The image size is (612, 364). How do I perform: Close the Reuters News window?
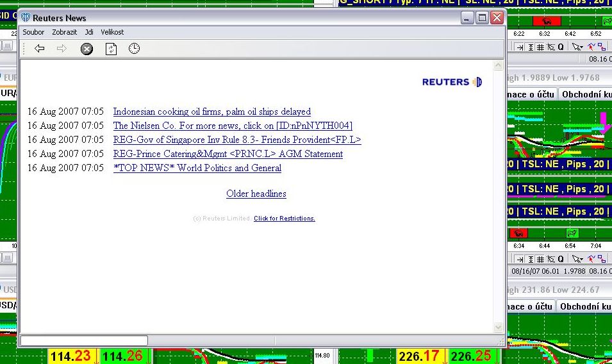coord(497,17)
